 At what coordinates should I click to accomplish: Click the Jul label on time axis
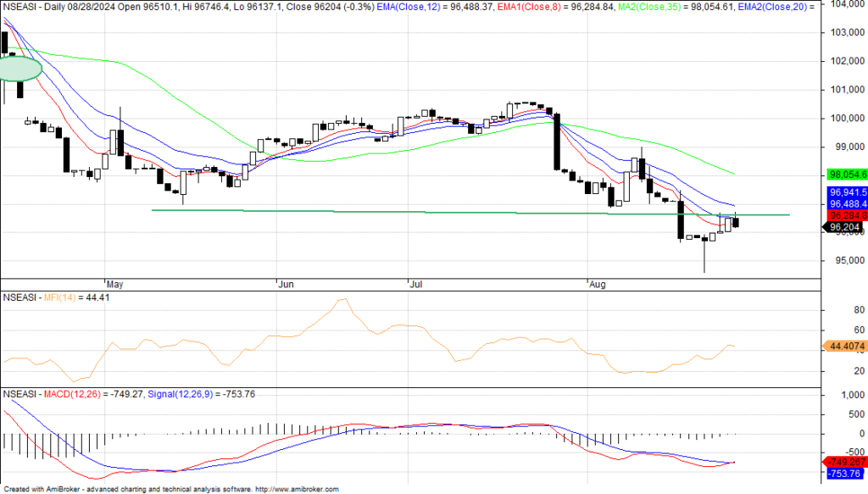click(415, 284)
